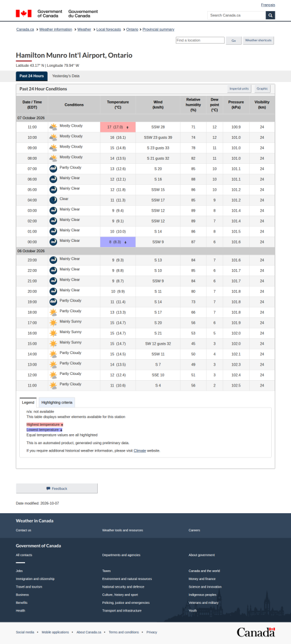Open the Highlighting criteria tab
This screenshot has width=291, height=644.
coord(56,402)
